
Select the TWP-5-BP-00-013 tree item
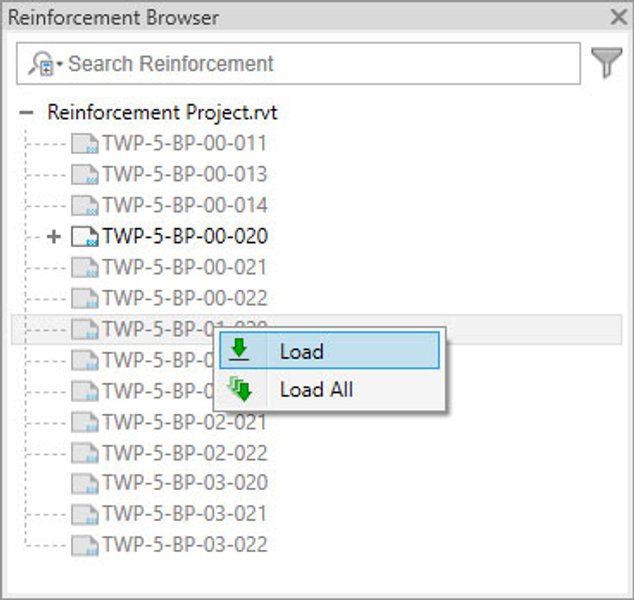click(x=184, y=175)
